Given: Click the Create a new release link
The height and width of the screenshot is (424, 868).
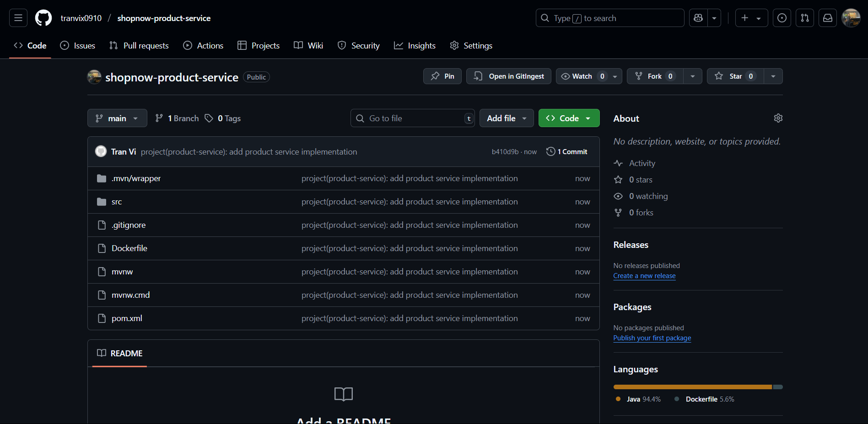Looking at the screenshot, I should click(644, 275).
